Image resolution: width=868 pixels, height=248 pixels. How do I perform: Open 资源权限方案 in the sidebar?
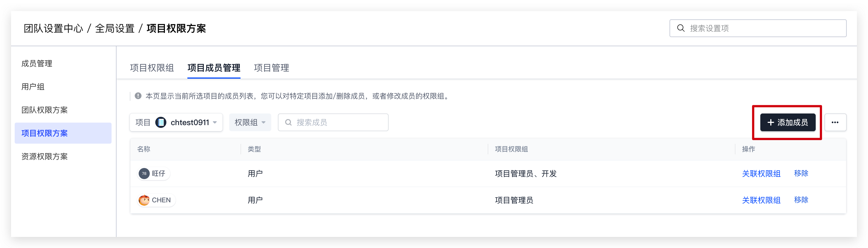[x=45, y=157]
